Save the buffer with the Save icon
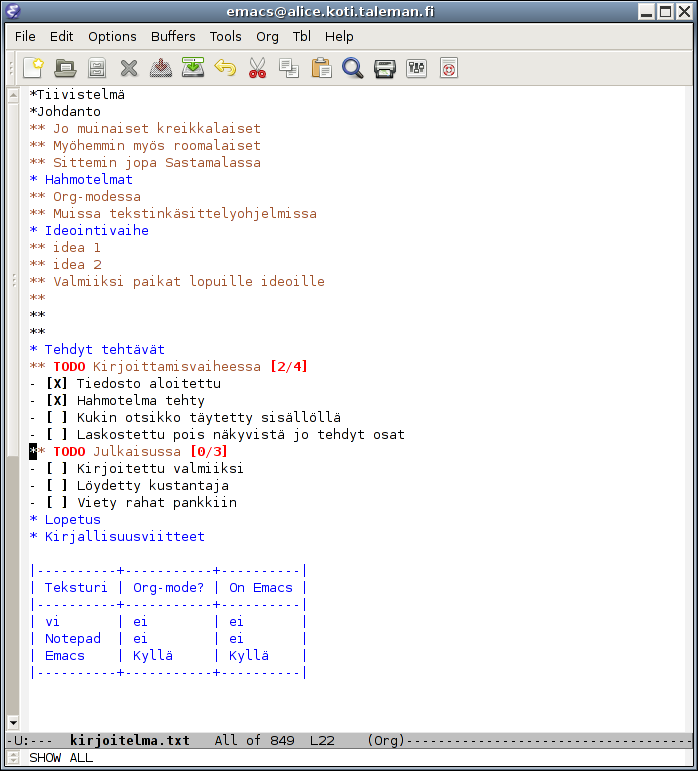This screenshot has width=698, height=771. (161, 68)
